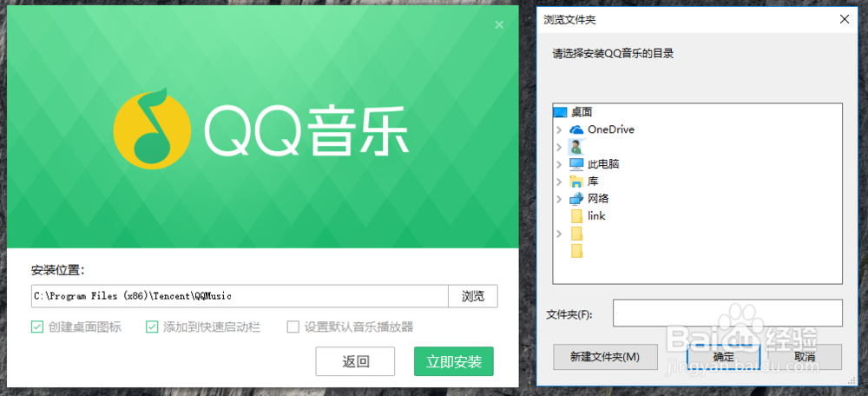Select the 库 libraries icon
The image size is (868, 396).
coord(576,181)
